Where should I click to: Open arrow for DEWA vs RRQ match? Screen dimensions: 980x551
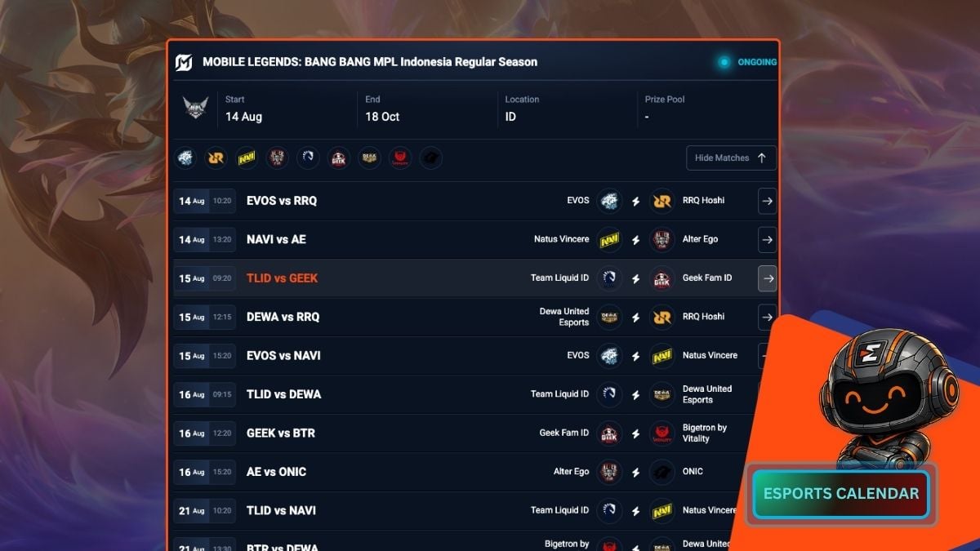(767, 317)
